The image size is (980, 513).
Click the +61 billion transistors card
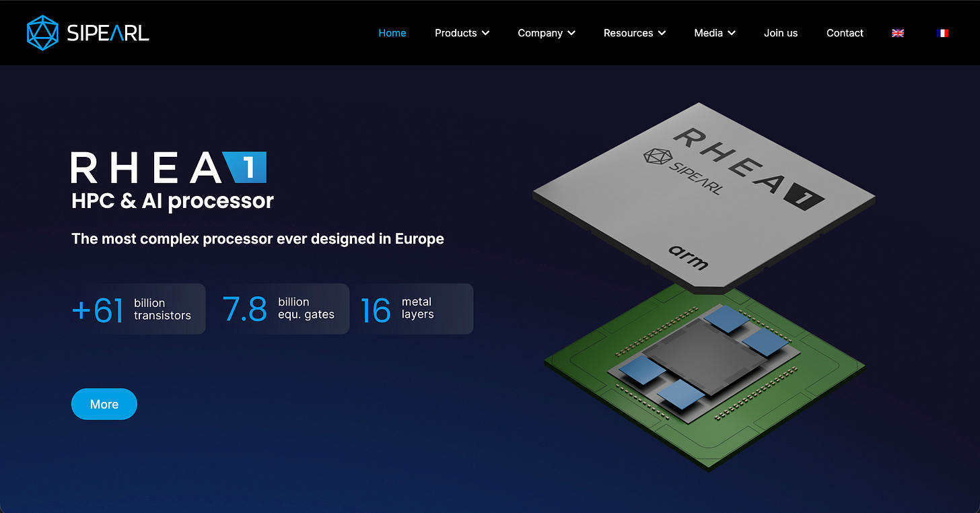click(x=138, y=309)
